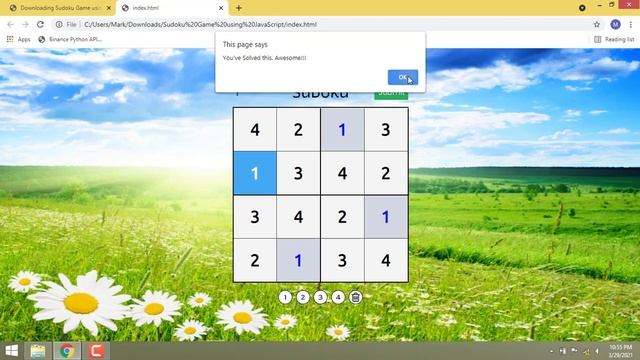Click the taskbar clock and date
Image resolution: width=640 pixels, height=360 pixels.
[x=620, y=351]
